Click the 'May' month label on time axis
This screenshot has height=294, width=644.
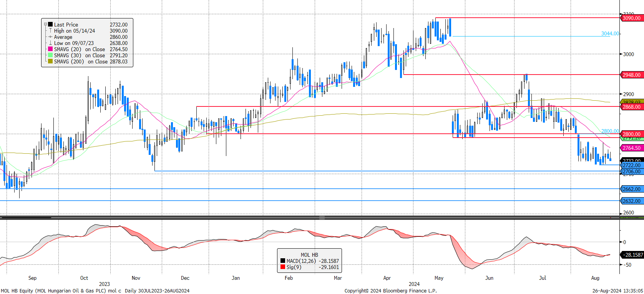(x=439, y=278)
